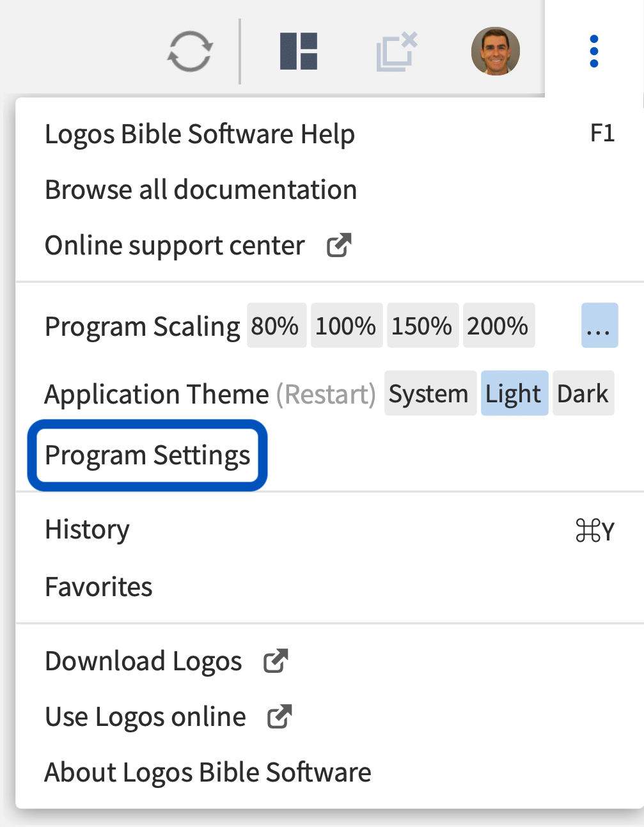Set Program Scaling to 80%
Viewport: 644px width, 827px height.
pyautogui.click(x=276, y=326)
